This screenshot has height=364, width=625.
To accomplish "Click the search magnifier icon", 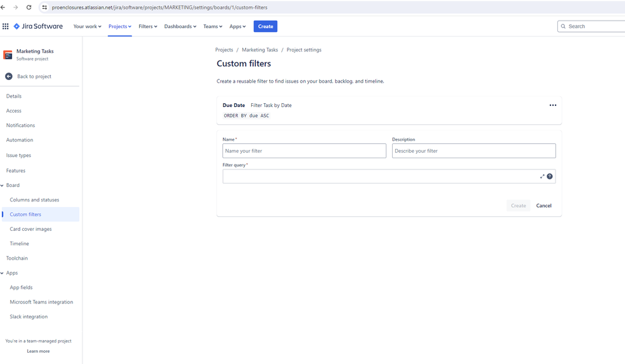I will click(563, 26).
